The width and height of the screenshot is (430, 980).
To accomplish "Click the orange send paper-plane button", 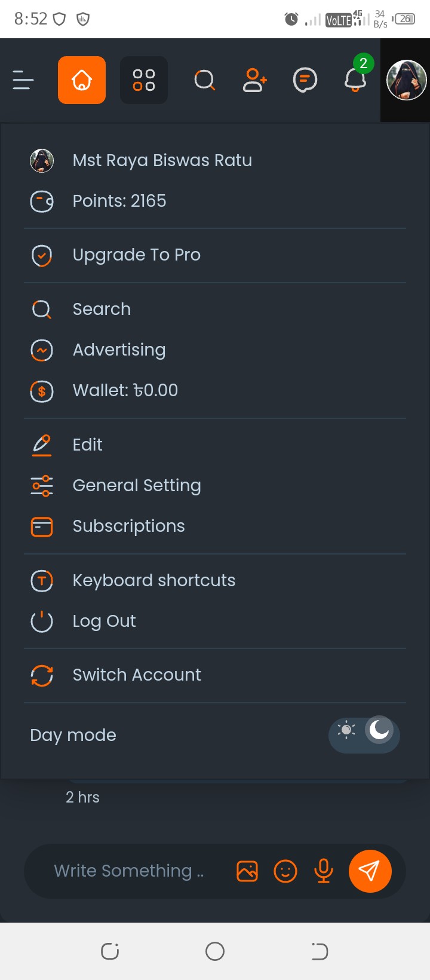I will pos(370,871).
